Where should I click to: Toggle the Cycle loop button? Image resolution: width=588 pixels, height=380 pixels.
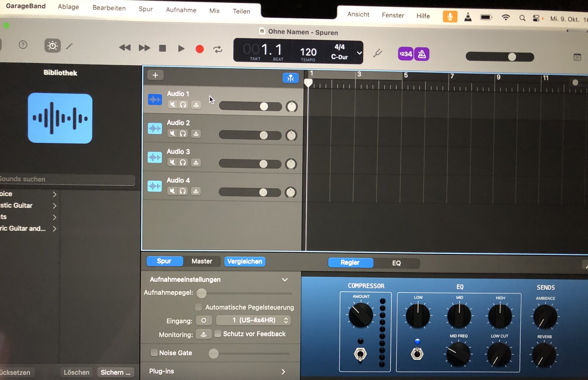[218, 49]
